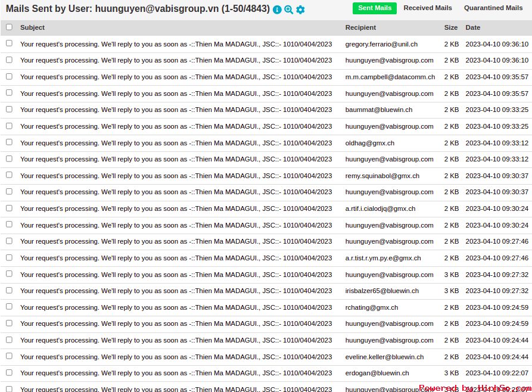Check the mail to gregory.ferrario@unil.ch
This screenshot has height=392, width=532.
pos(9,43)
